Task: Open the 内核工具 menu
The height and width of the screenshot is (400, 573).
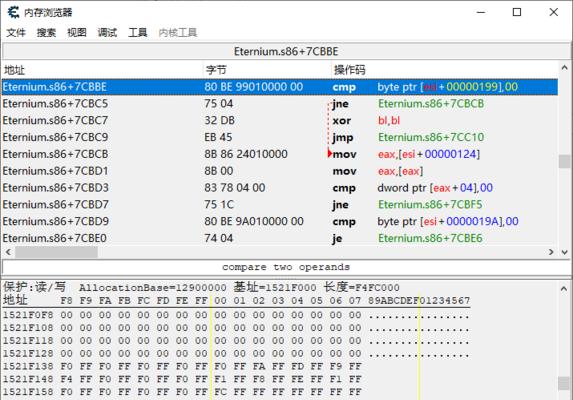Action: pos(178,33)
